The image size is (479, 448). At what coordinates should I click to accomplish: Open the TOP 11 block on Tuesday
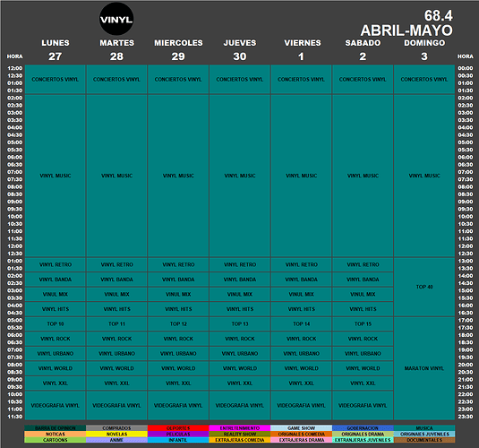[116, 323]
